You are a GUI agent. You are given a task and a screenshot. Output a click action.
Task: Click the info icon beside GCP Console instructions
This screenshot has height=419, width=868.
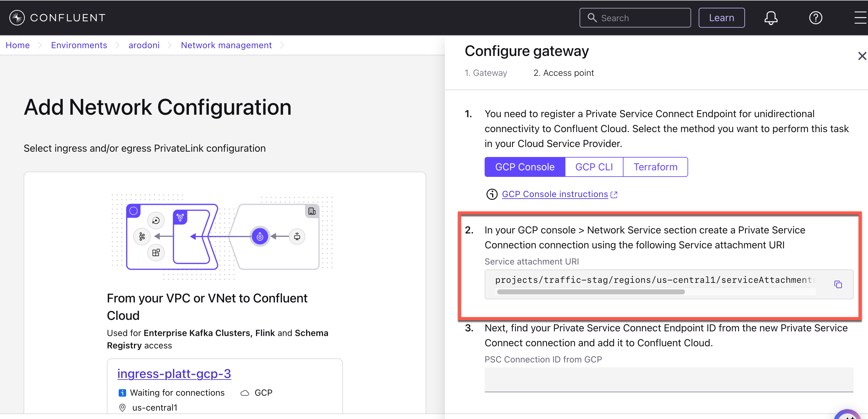pos(491,195)
